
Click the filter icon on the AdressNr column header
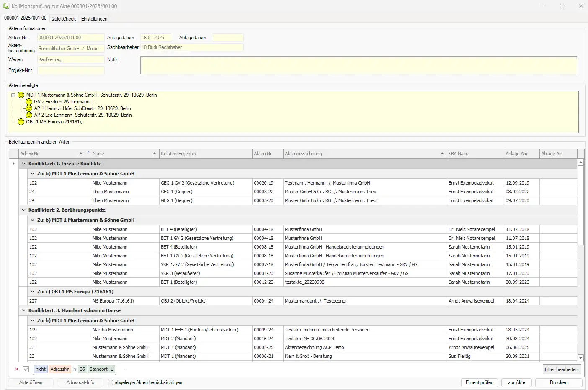pos(88,151)
